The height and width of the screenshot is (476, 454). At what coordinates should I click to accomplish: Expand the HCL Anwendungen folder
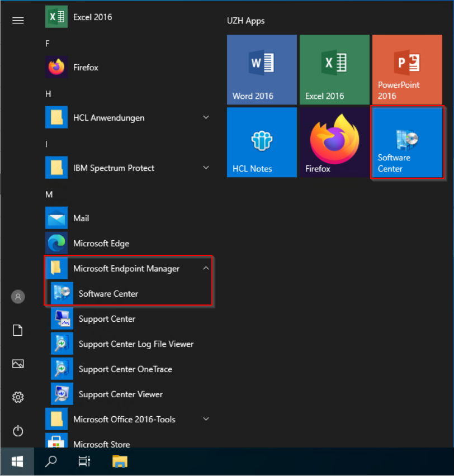(206, 117)
